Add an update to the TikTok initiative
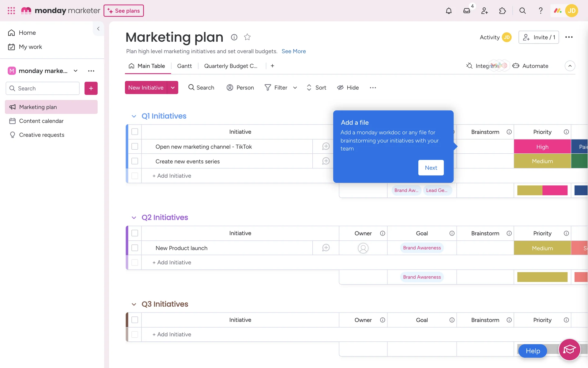This screenshot has height=368, width=588. [326, 146]
